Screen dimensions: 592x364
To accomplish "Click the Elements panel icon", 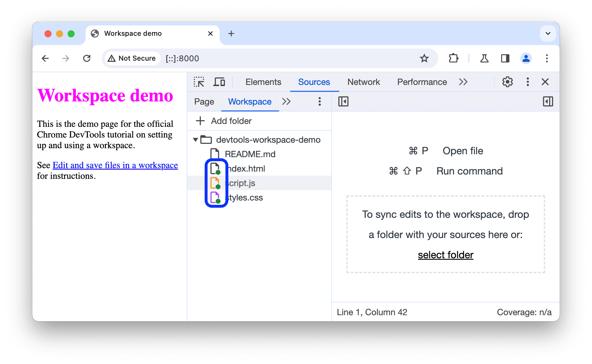I will click(262, 82).
